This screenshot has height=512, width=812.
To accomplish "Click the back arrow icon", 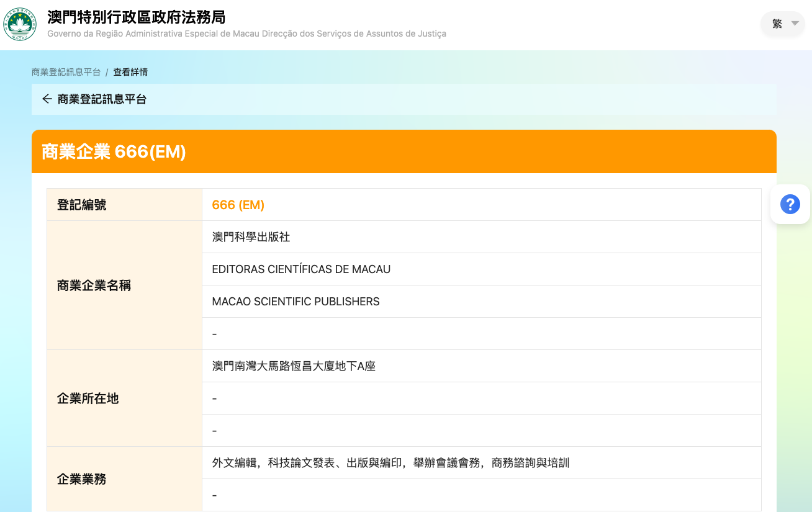I will point(47,99).
